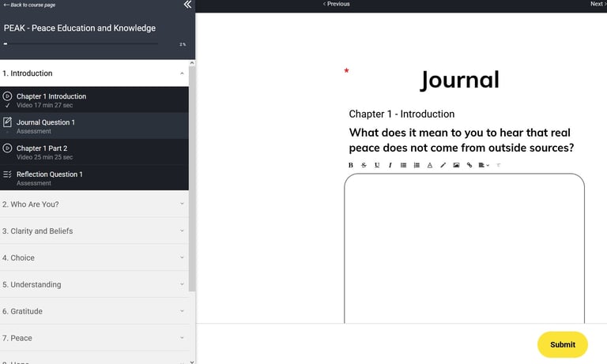Viewport: 607px width, 364px height.
Task: Click the course progress bar
Action: tap(81, 44)
